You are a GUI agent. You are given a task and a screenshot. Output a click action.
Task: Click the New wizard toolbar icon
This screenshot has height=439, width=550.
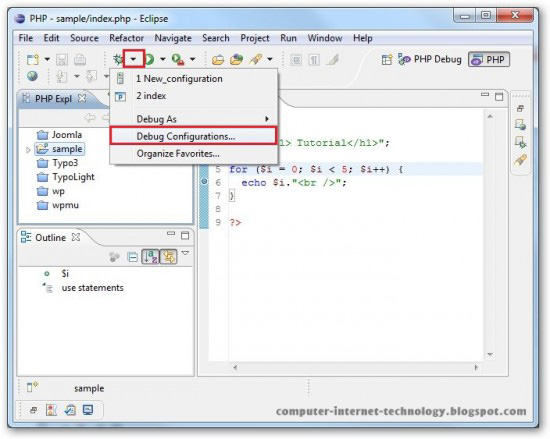(33, 60)
